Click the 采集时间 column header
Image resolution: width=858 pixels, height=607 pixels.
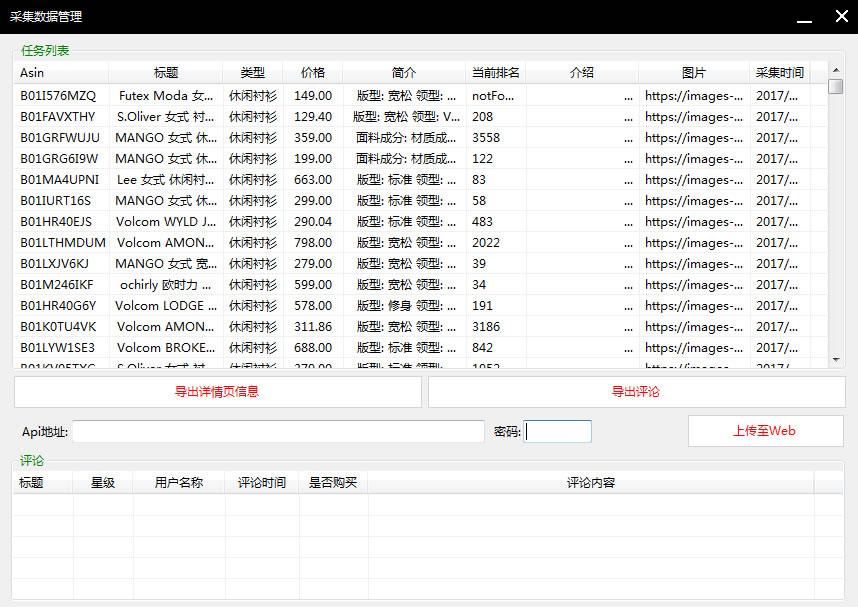(779, 73)
